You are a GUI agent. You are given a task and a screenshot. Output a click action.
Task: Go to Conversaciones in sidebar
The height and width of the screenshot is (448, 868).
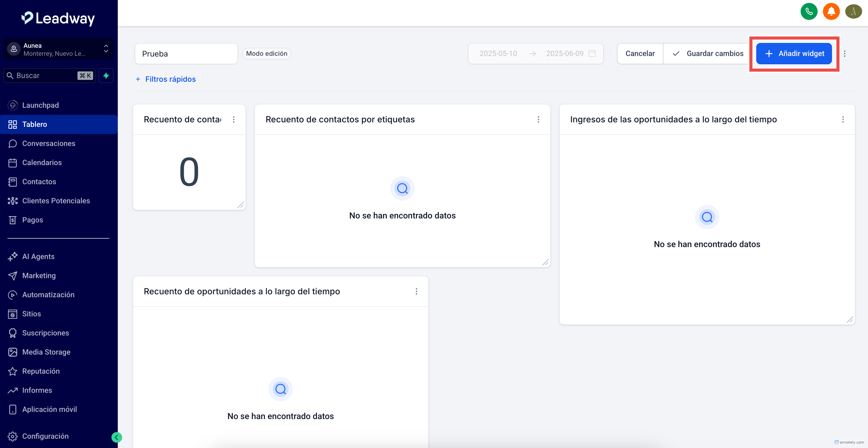pos(49,143)
